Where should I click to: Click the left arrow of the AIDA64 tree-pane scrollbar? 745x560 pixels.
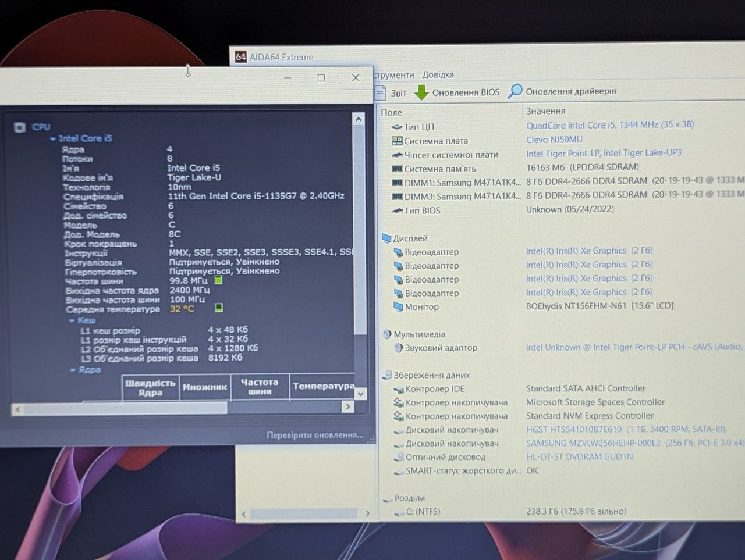[244, 514]
